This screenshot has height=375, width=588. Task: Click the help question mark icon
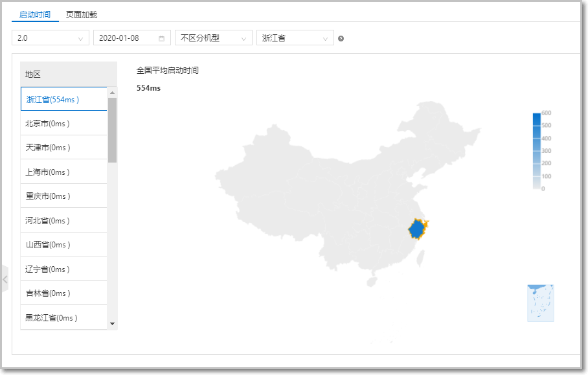(341, 38)
